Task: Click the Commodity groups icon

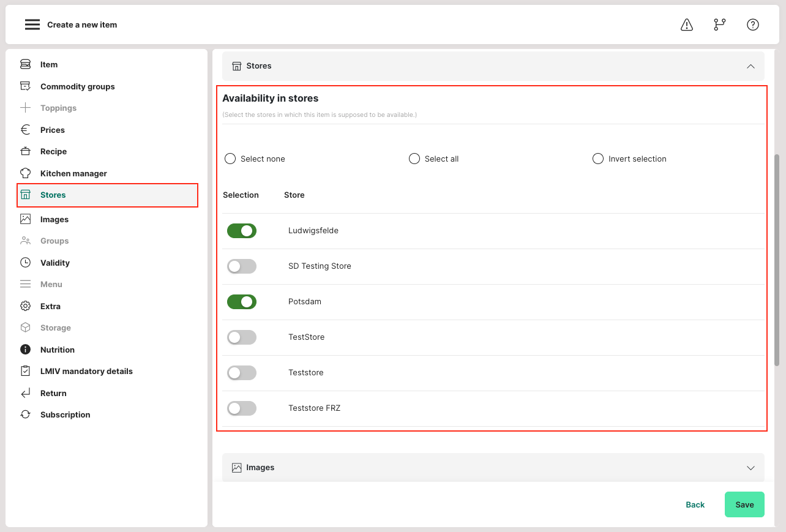Action: point(25,86)
